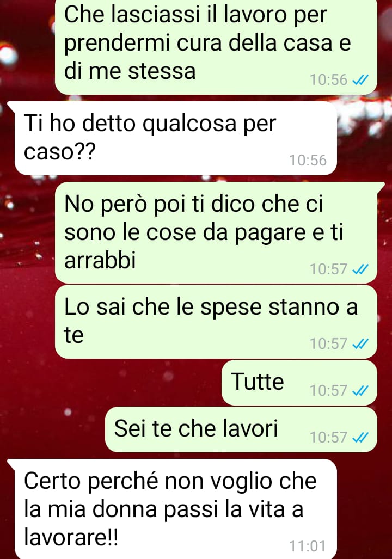Tap the 11:01 timestamp on last message
392x559 pixels.
308,546
